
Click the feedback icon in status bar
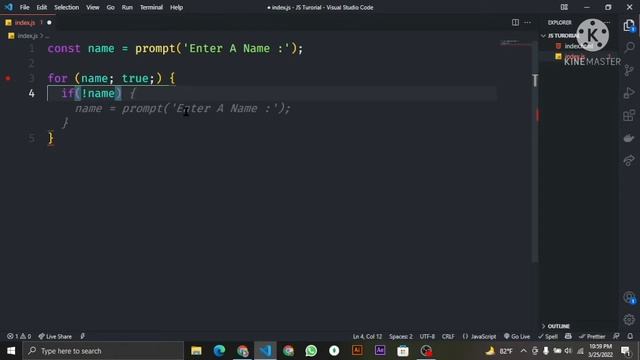tap(616, 336)
